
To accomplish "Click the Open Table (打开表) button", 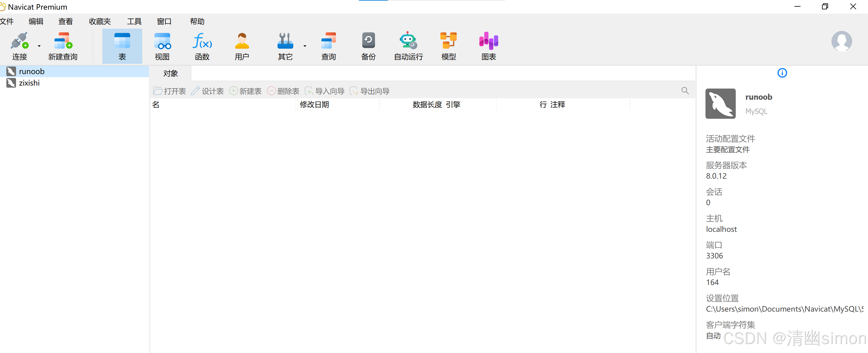I will pos(169,91).
